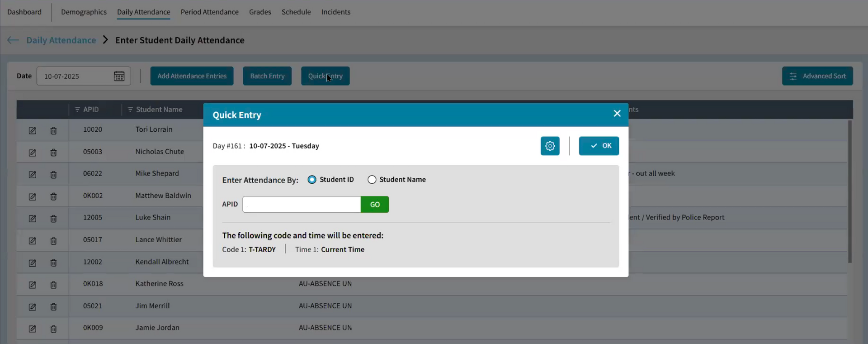Edit Lance Whittier's attendance entry

pyautogui.click(x=32, y=241)
